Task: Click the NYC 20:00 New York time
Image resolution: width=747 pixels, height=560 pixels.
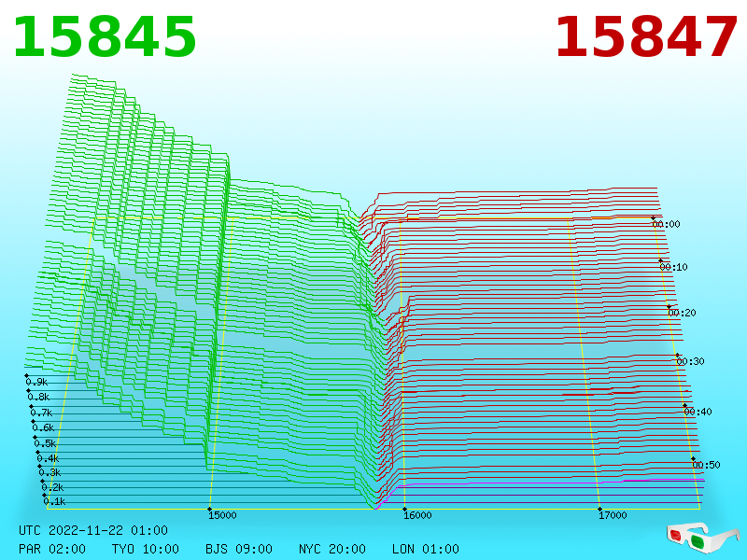Action: pyautogui.click(x=332, y=549)
